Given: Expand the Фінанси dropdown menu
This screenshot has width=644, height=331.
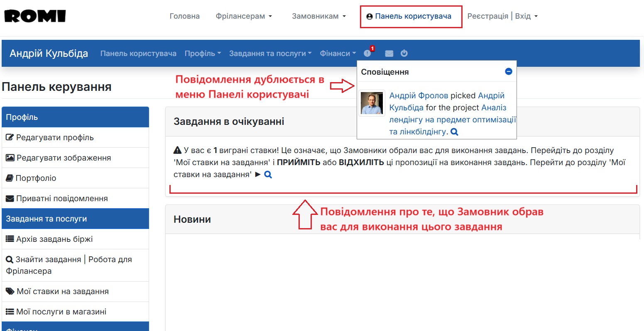Looking at the screenshot, I should (338, 54).
